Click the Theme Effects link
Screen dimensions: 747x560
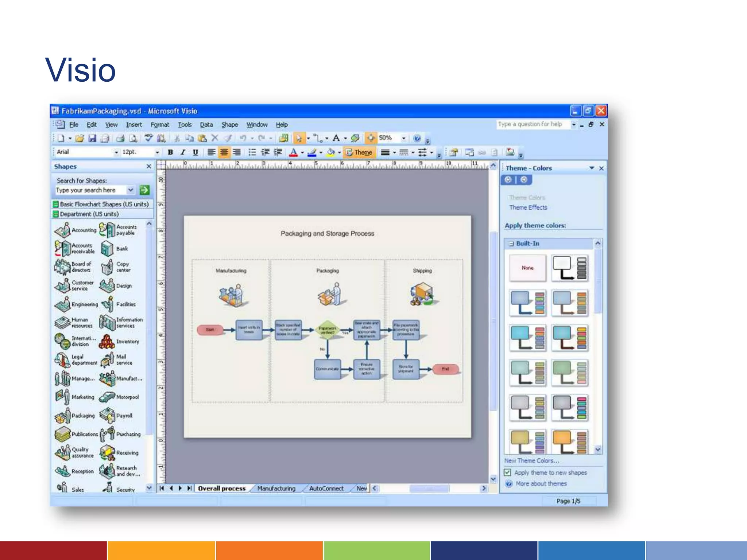(x=528, y=207)
